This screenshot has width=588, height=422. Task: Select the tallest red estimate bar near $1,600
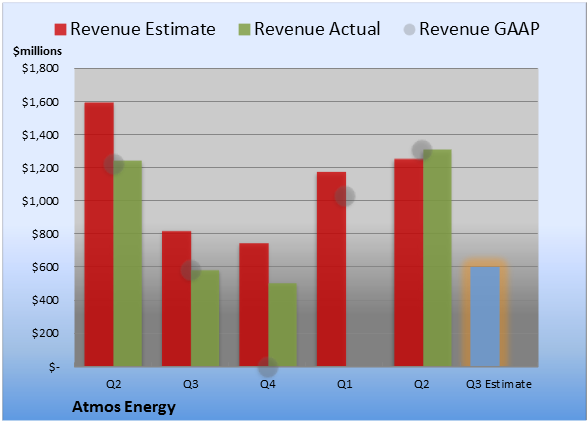pyautogui.click(x=99, y=234)
